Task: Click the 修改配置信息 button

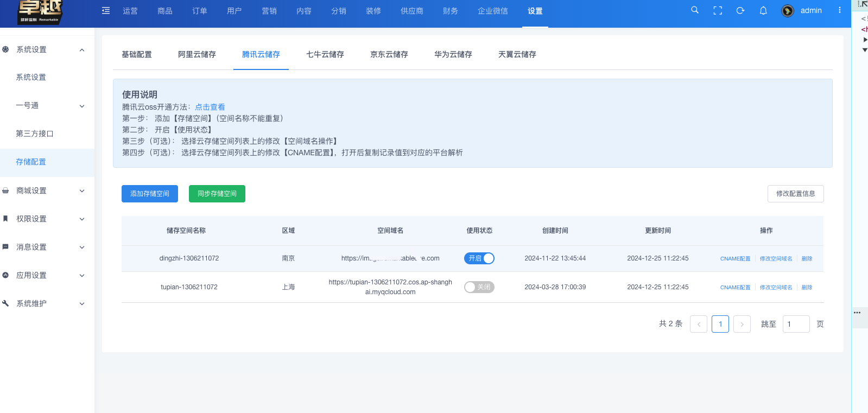Action: tap(796, 194)
